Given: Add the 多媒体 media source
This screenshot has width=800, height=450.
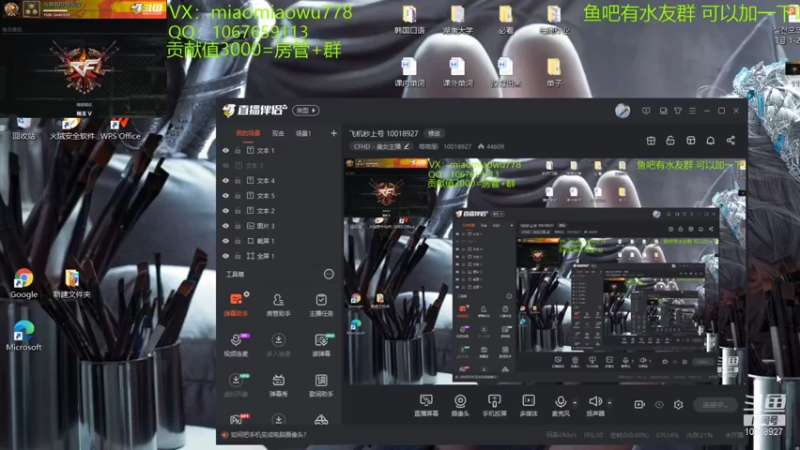Looking at the screenshot, I should click(x=529, y=405).
